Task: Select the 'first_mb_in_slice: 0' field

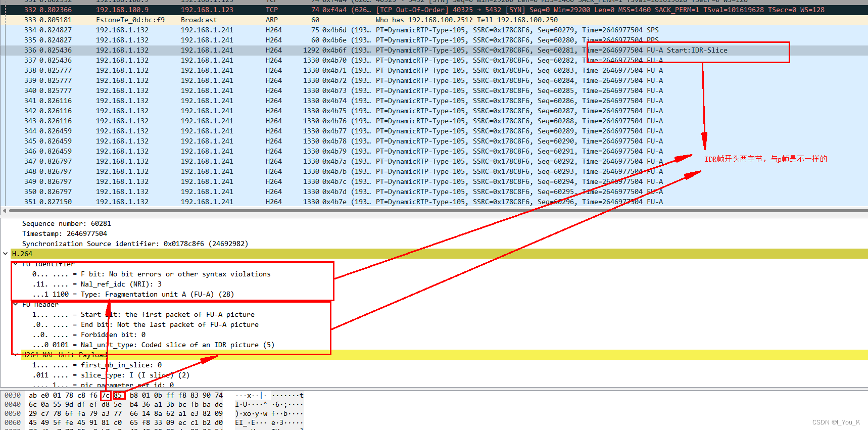Action: click(97, 365)
